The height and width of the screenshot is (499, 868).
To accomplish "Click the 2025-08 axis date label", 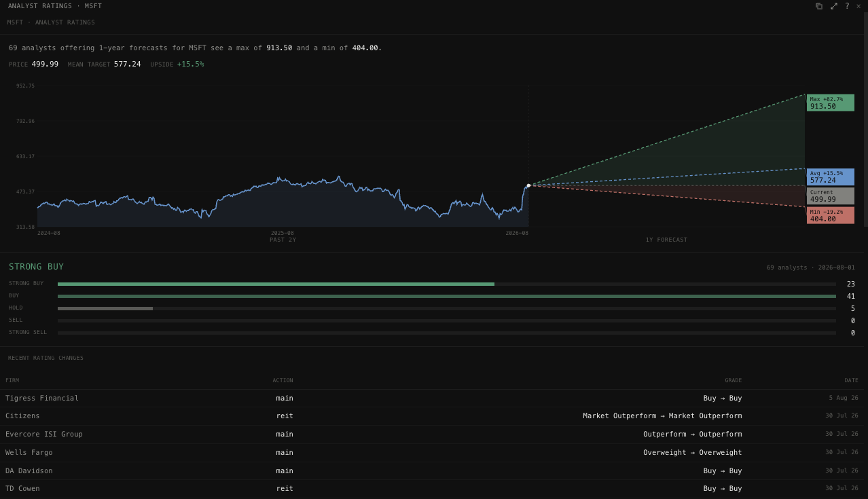I will pos(283,233).
